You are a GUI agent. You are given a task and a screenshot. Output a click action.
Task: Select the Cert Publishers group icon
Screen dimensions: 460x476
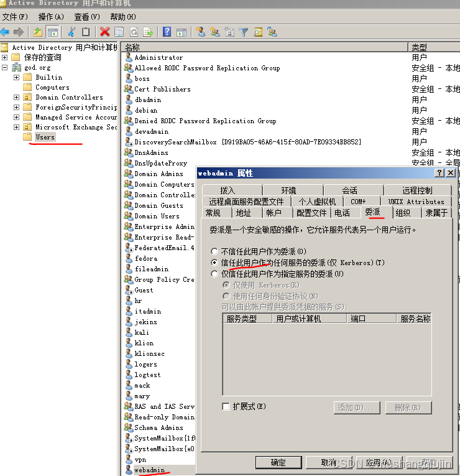[x=129, y=89]
